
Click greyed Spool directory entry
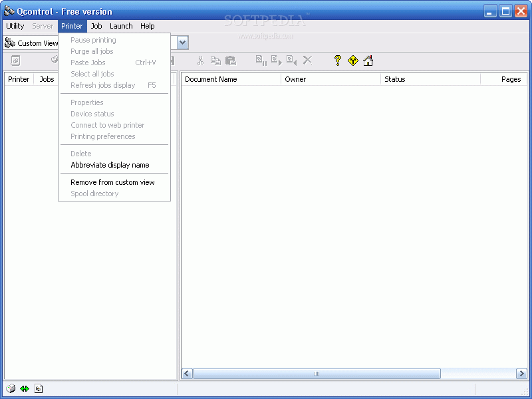pos(114,194)
